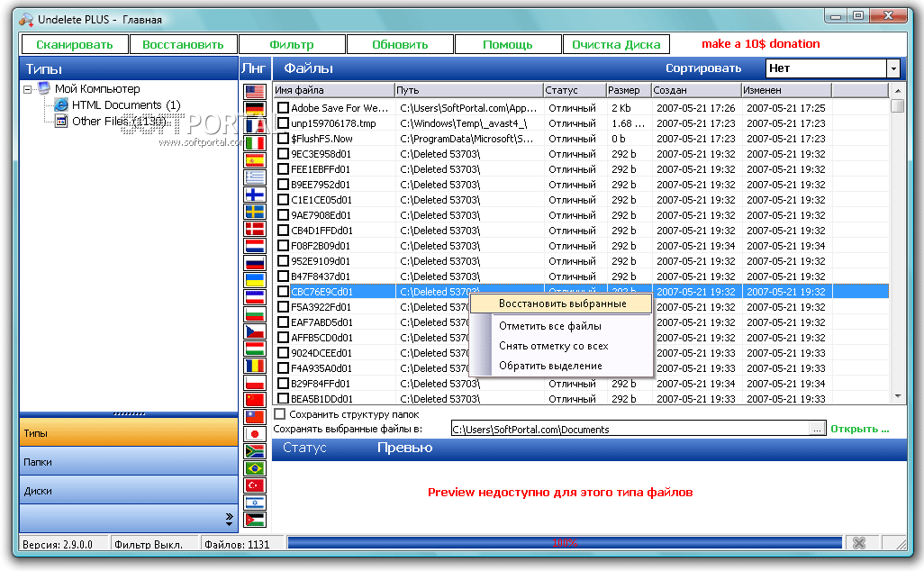
Task: Click the file list scroll-down arrow
Action: pos(898,396)
